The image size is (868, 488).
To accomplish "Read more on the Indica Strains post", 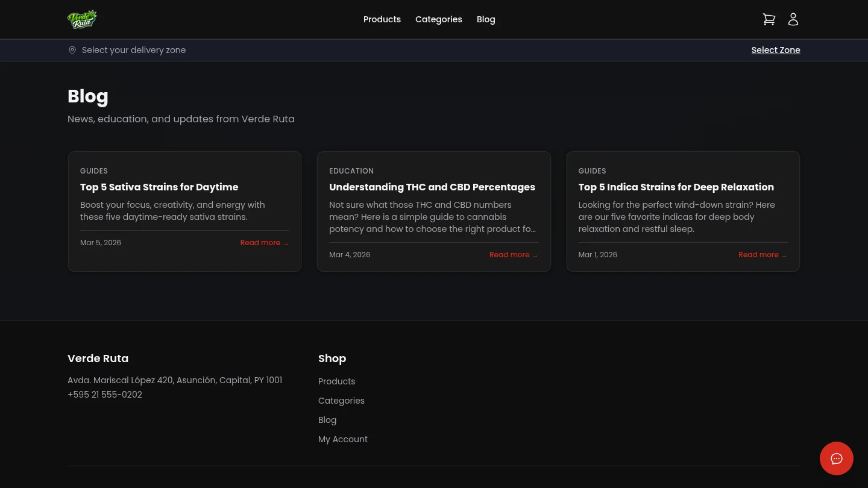I will [x=762, y=255].
